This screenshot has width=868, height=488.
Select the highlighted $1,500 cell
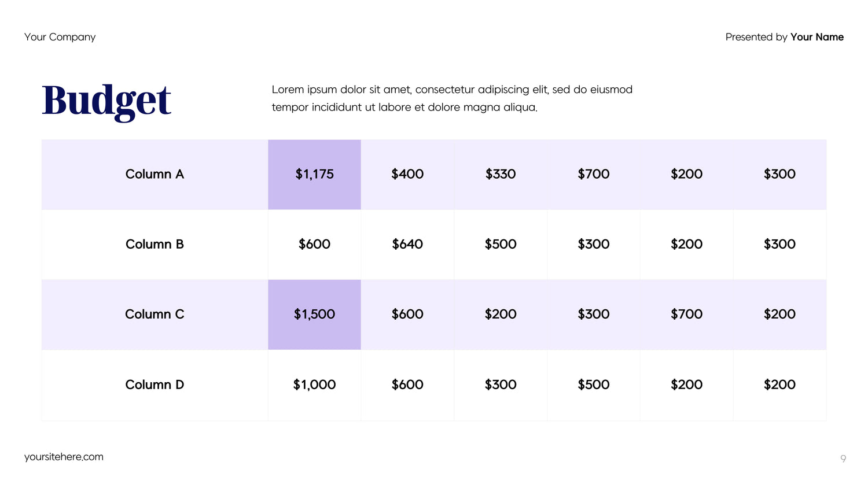[x=314, y=314]
